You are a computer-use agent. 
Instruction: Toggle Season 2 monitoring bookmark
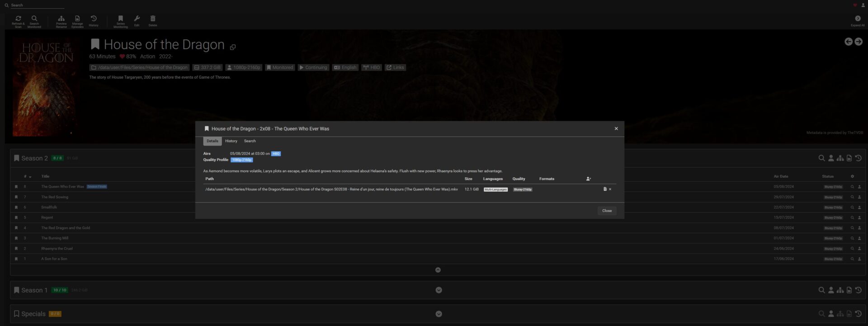point(16,158)
